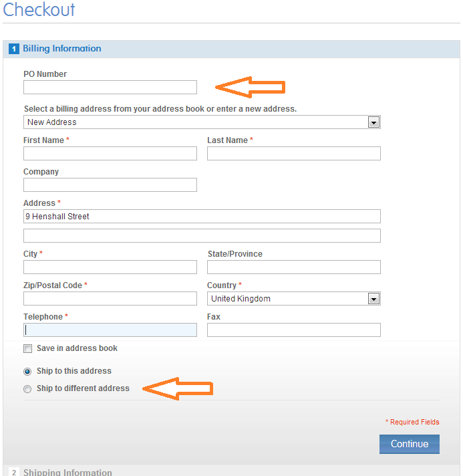The width and height of the screenshot is (463, 476).
Task: Click into the PO Number field
Action: tap(110, 87)
